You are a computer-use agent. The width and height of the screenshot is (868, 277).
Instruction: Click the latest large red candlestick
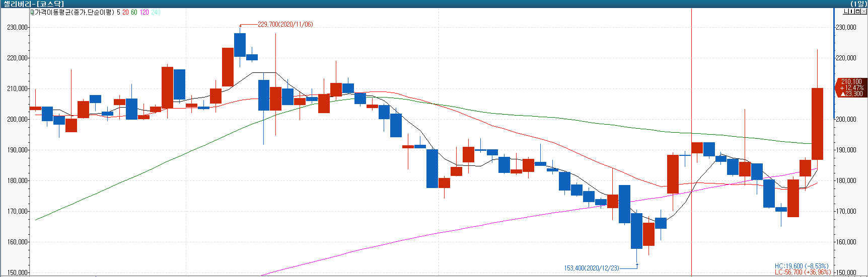tap(817, 124)
